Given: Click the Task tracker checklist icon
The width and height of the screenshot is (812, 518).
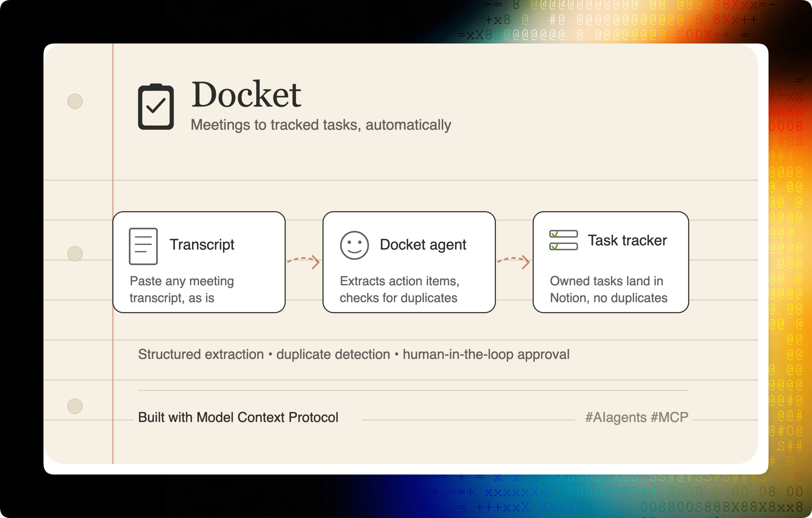Looking at the screenshot, I should click(563, 240).
